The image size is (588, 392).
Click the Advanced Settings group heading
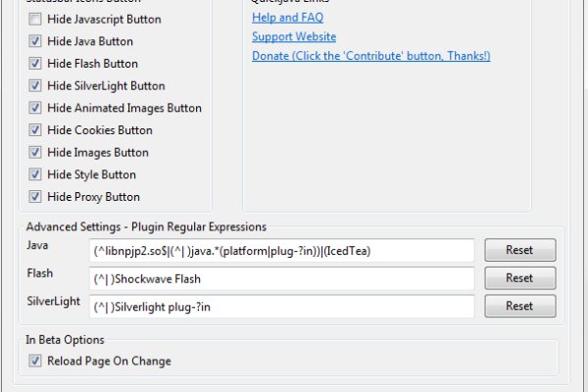tap(146, 227)
